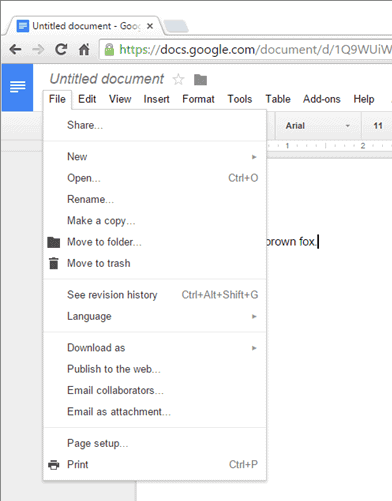The height and width of the screenshot is (501, 392).
Task: Expand the New submenu
Action: pos(155,157)
